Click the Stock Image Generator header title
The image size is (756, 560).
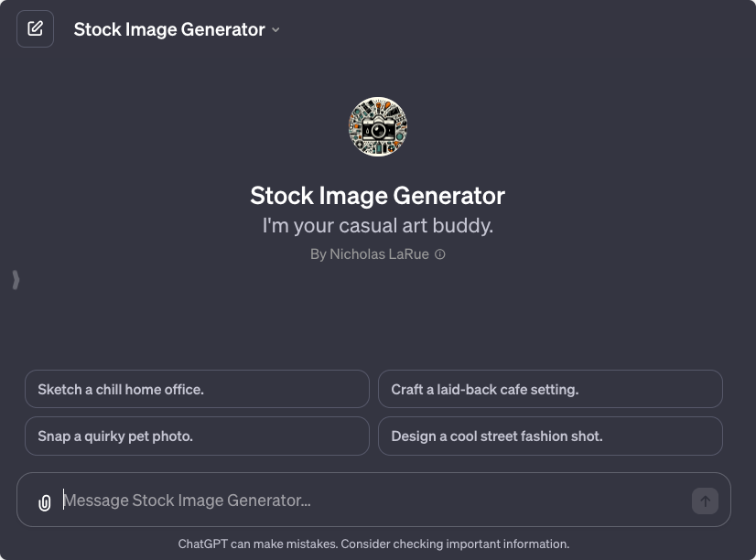coord(169,28)
